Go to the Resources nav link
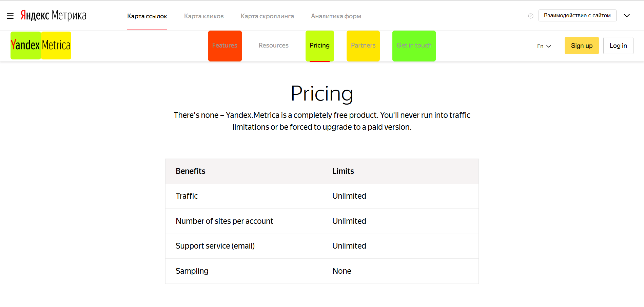This screenshot has width=644, height=307. coord(273,46)
